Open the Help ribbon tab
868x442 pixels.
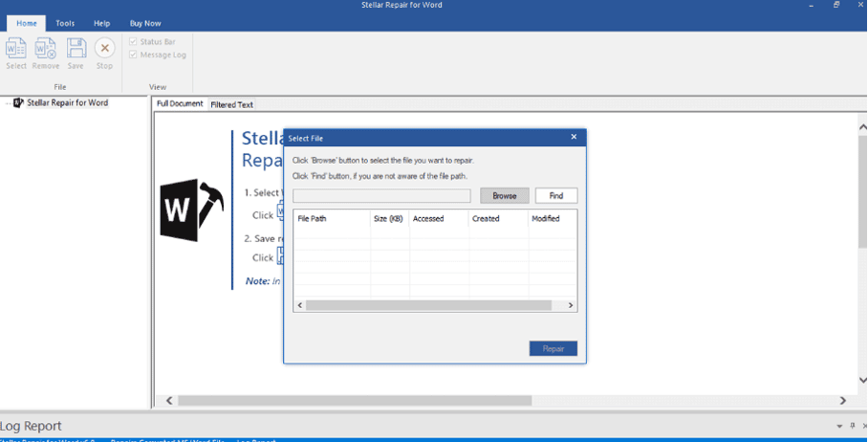pos(102,23)
